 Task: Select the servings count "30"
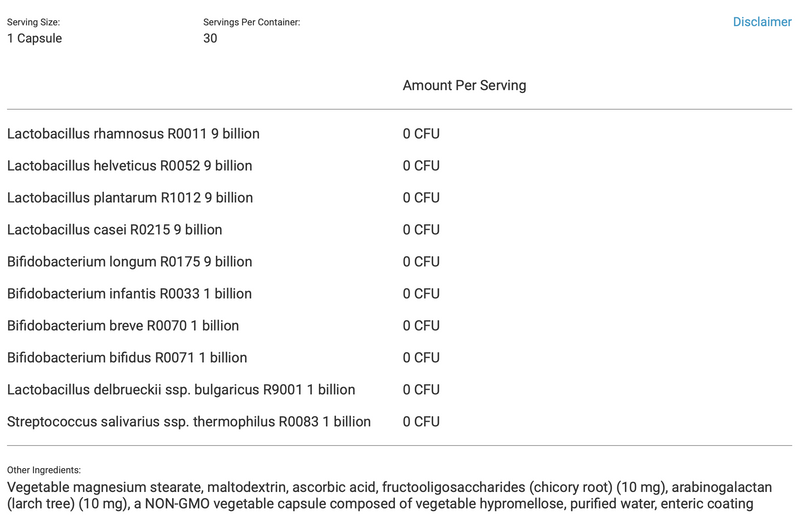210,39
